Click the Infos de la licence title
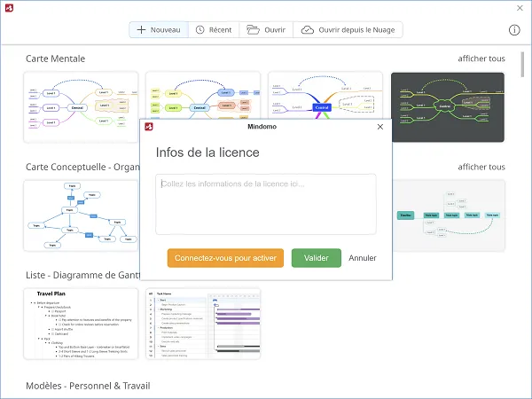The height and width of the screenshot is (399, 532). pos(207,153)
